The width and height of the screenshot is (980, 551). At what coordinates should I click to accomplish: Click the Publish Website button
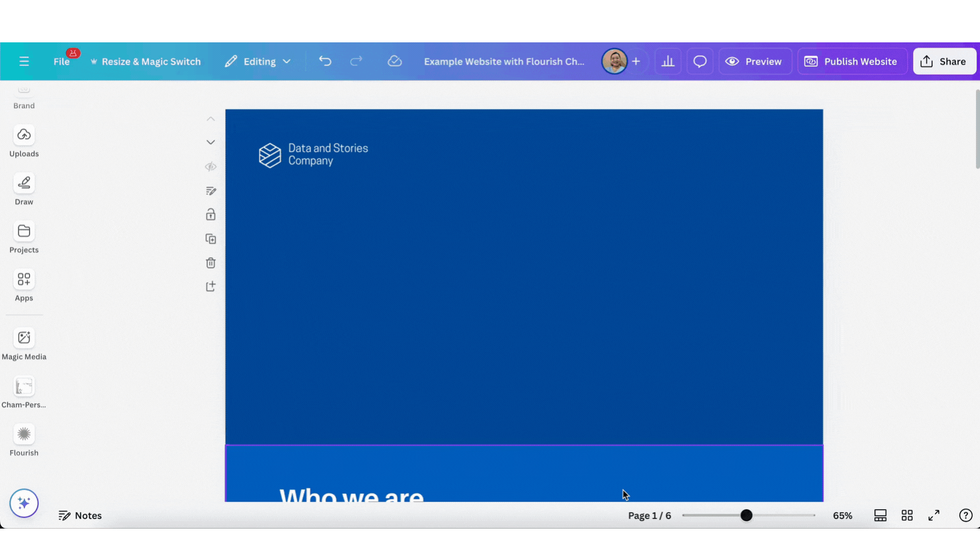[x=851, y=61]
